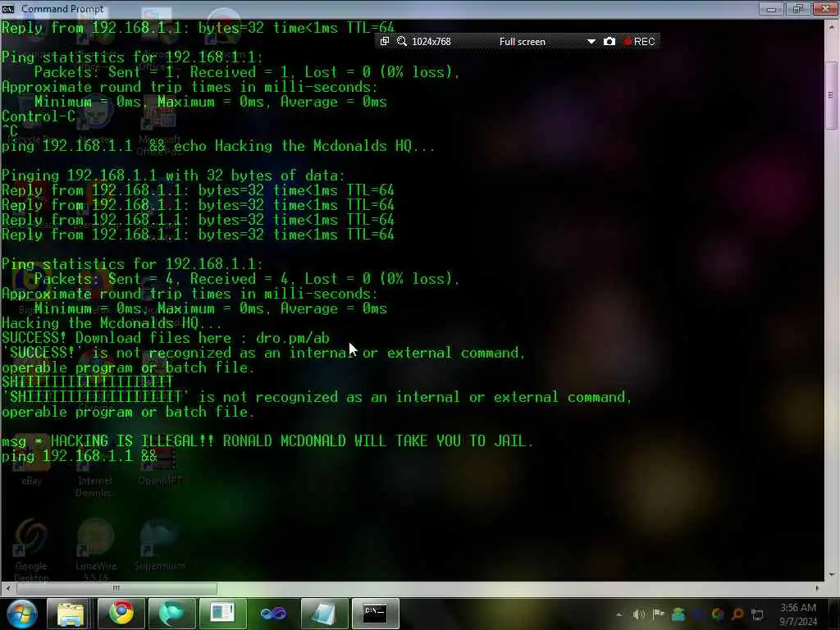The image size is (840, 630).
Task: Click the colorful swirl tray icon
Action: point(718,614)
